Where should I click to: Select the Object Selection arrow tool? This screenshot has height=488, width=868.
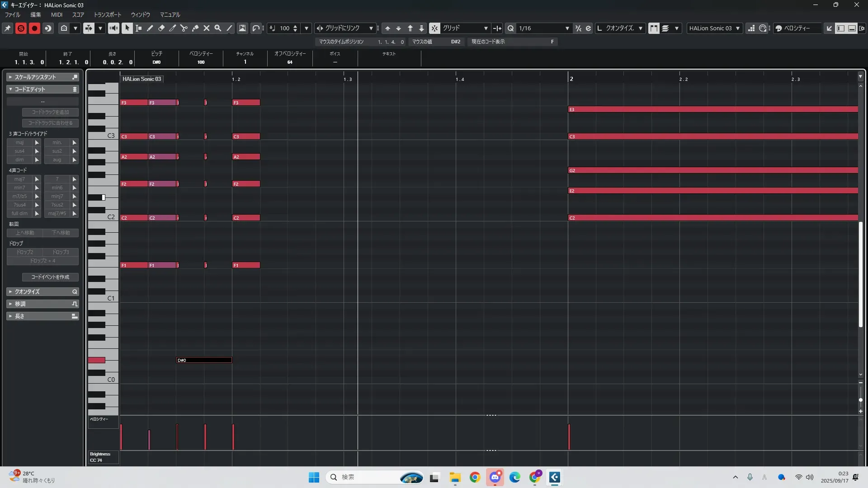pyautogui.click(x=127, y=28)
